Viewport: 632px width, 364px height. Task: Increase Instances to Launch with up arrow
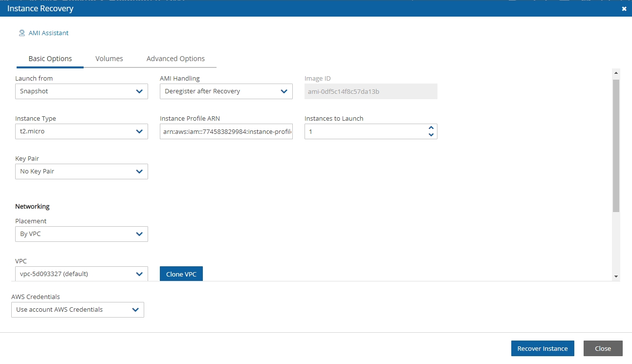point(431,128)
